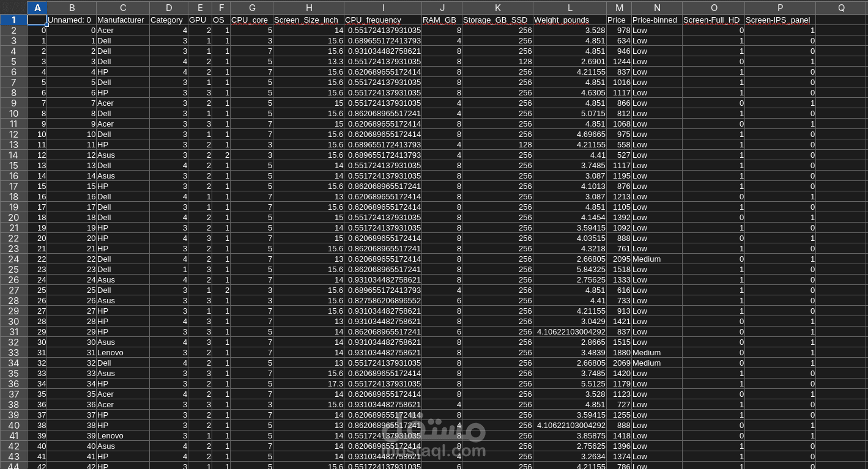Click the 'Screen-Full_HD' header cell
Image resolution: width=868 pixels, height=469 pixels.
(713, 20)
